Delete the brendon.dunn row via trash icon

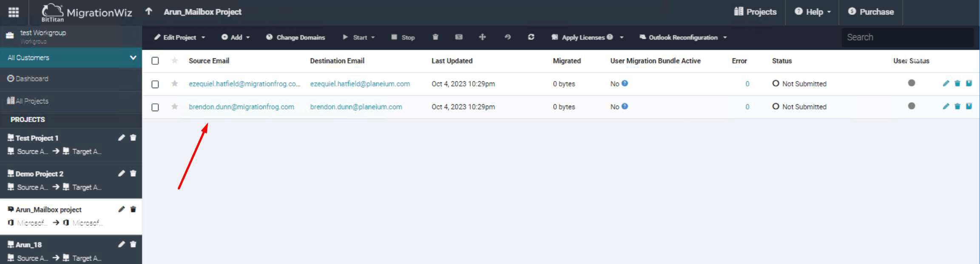coord(957,106)
